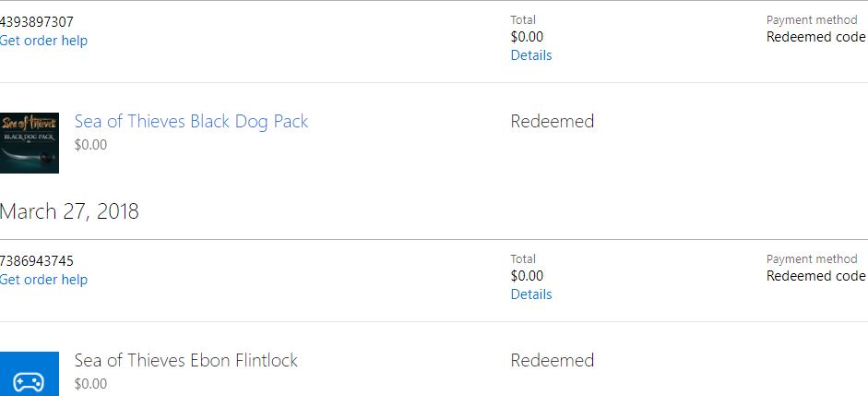The image size is (868, 396).
Task: Click the March 27, 2018 date heading
Action: pos(69,211)
